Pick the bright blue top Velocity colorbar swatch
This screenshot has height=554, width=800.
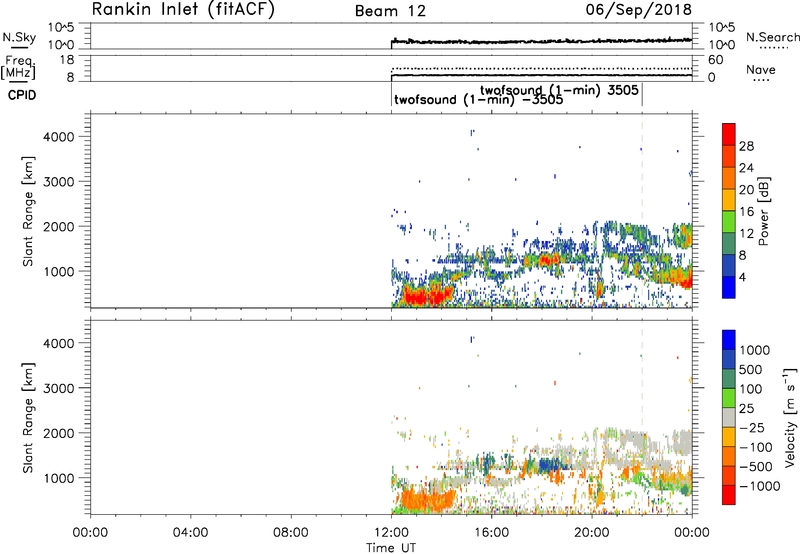pos(729,340)
